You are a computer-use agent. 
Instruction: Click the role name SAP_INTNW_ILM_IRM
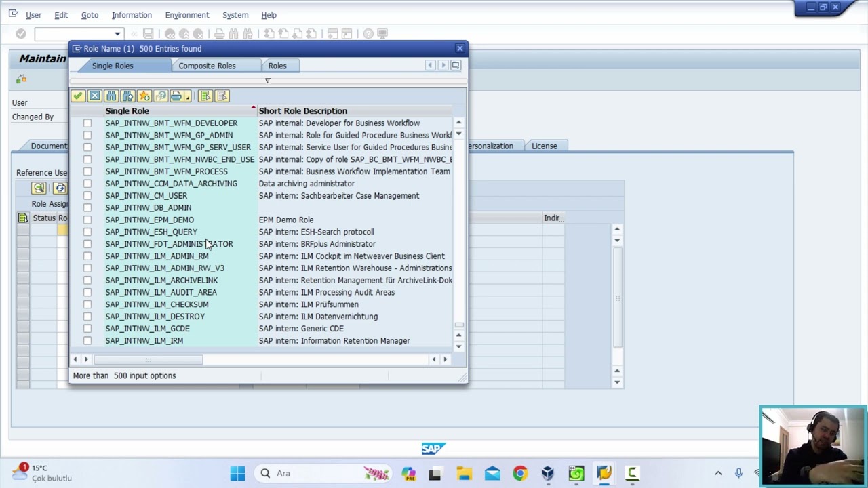[144, 341]
